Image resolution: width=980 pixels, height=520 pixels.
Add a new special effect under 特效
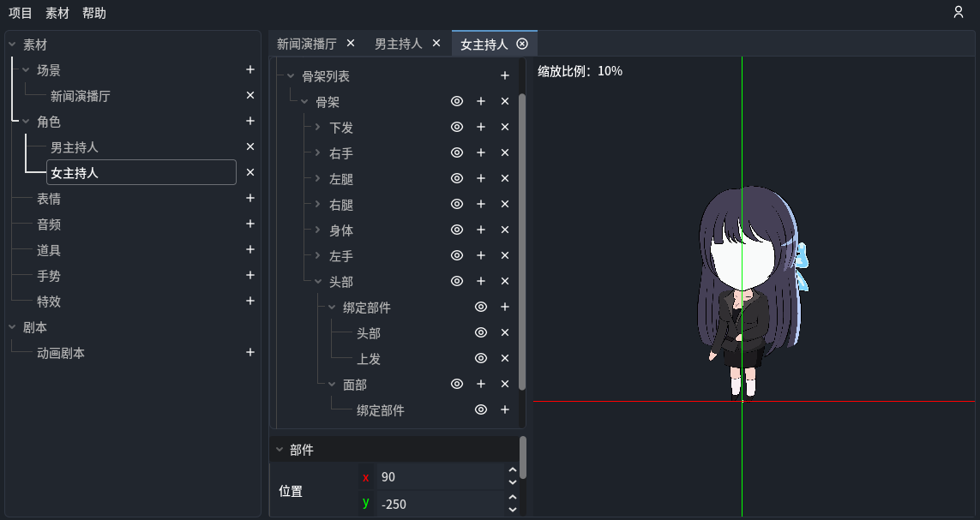[x=250, y=301]
